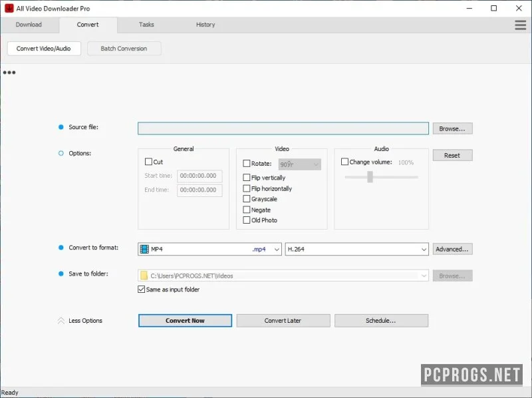Click the volume slider handle
Viewport: 532px width, 398px height.
(x=370, y=176)
